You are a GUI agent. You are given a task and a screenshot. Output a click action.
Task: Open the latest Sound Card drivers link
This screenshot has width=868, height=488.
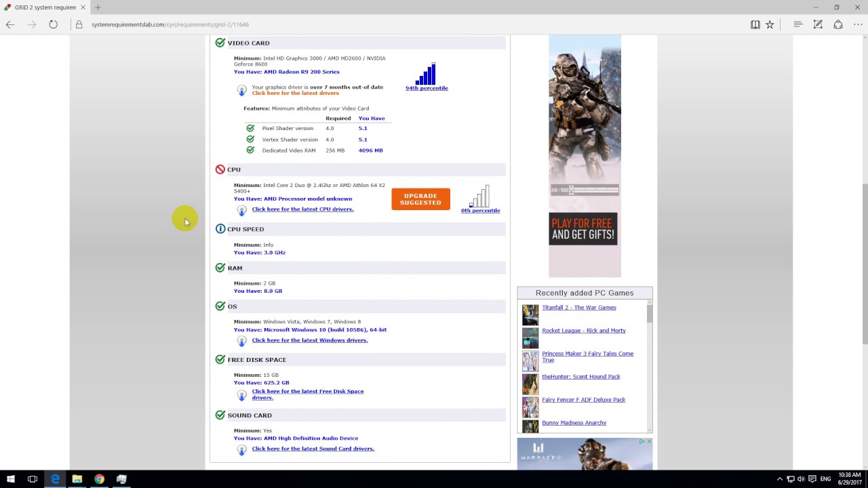click(x=313, y=449)
